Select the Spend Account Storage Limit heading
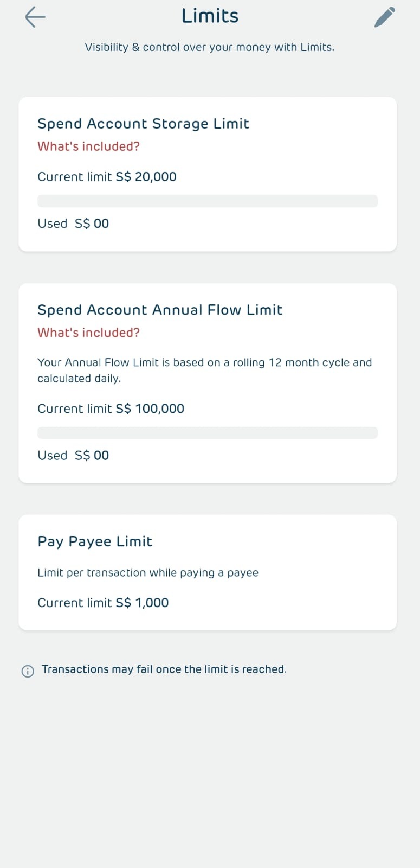Image resolution: width=420 pixels, height=868 pixels. coord(143,124)
